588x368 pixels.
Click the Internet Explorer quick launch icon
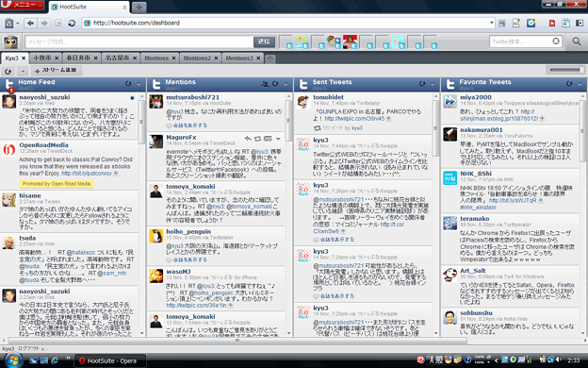55,360
